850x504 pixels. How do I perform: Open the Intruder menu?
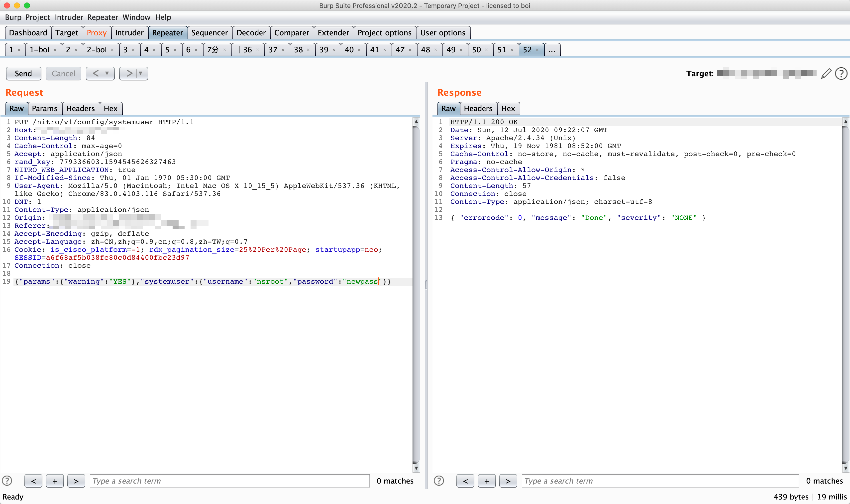tap(69, 17)
